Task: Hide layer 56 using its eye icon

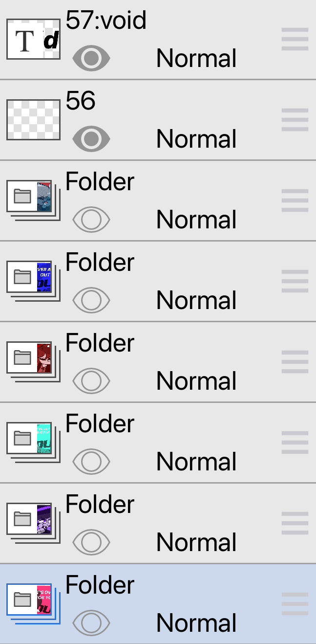Action: pyautogui.click(x=91, y=139)
